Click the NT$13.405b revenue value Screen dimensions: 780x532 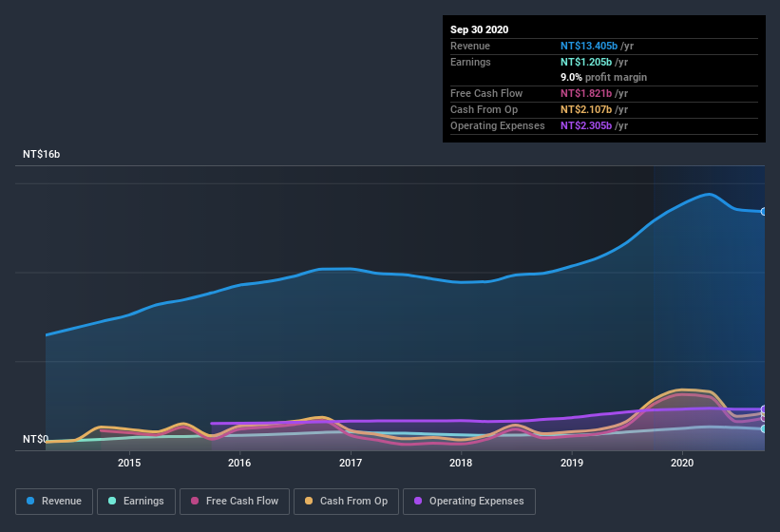tap(589, 46)
